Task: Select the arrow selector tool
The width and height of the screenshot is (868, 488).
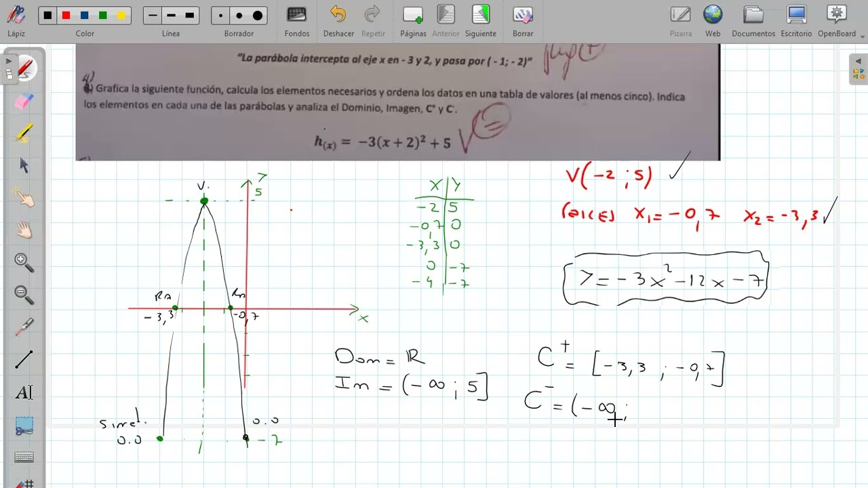Action: tap(24, 165)
